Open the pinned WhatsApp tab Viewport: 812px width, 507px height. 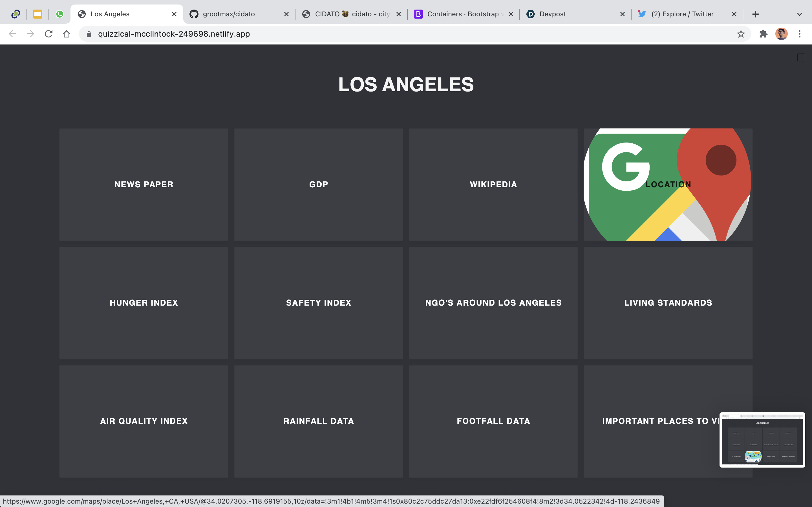[x=60, y=14]
